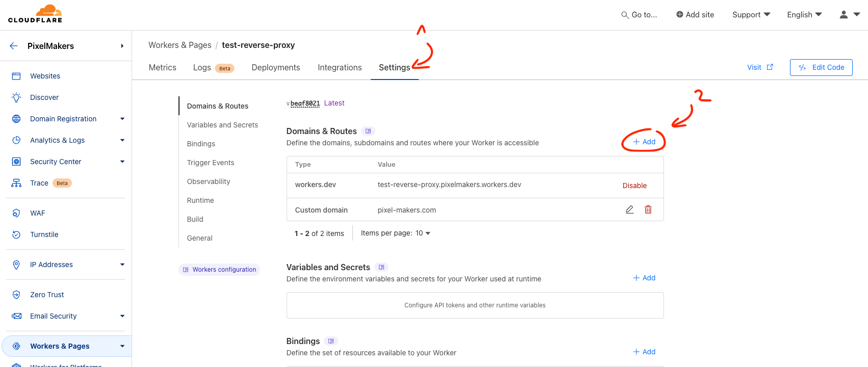This screenshot has height=367, width=868.
Task: Expand Security Center submenu arrow
Action: (122, 162)
